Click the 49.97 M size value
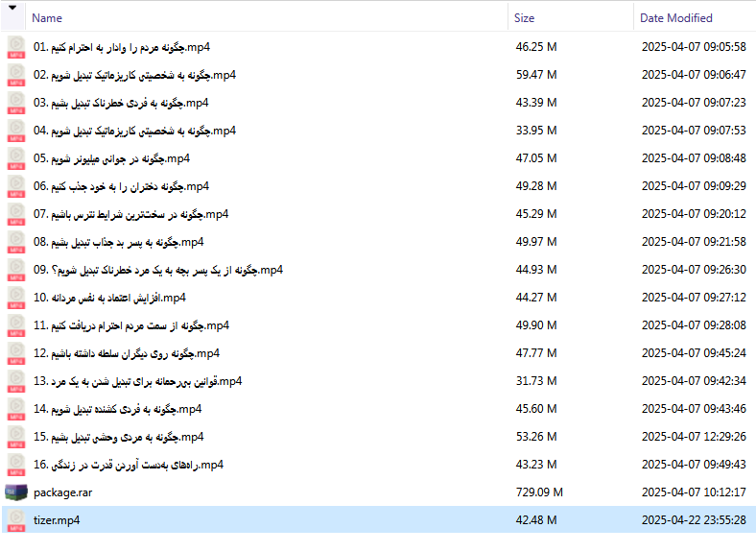Screen dimensions: 756x552 point(536,242)
